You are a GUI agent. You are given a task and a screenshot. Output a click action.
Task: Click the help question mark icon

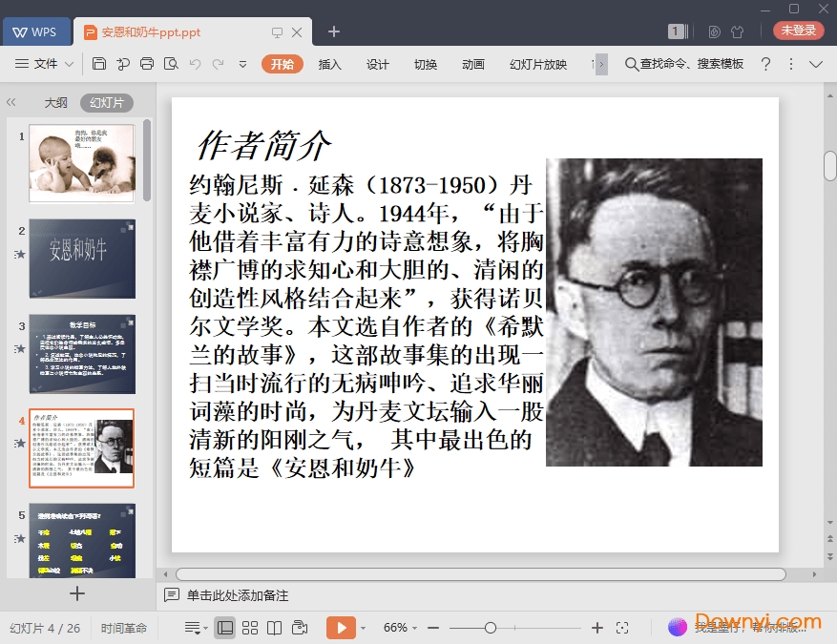point(765,64)
